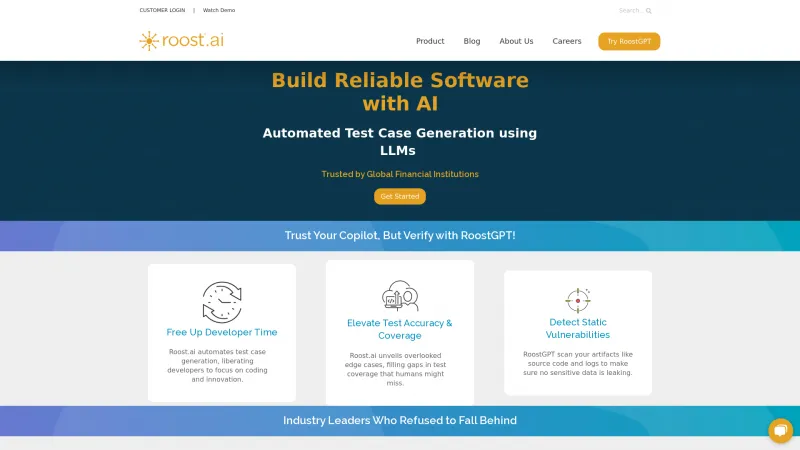This screenshot has height=450, width=800.
Task: Select the Free Up Developer Time heading
Action: click(x=222, y=332)
